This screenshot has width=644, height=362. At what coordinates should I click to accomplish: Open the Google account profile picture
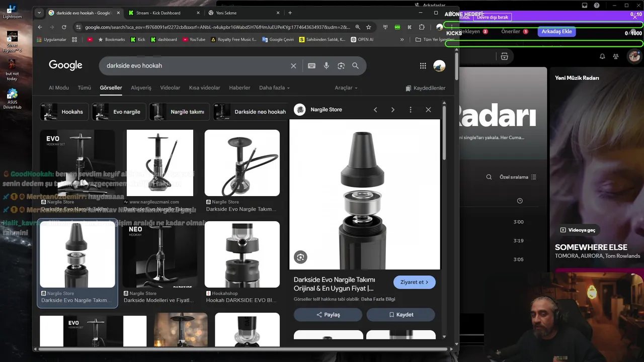tap(439, 65)
